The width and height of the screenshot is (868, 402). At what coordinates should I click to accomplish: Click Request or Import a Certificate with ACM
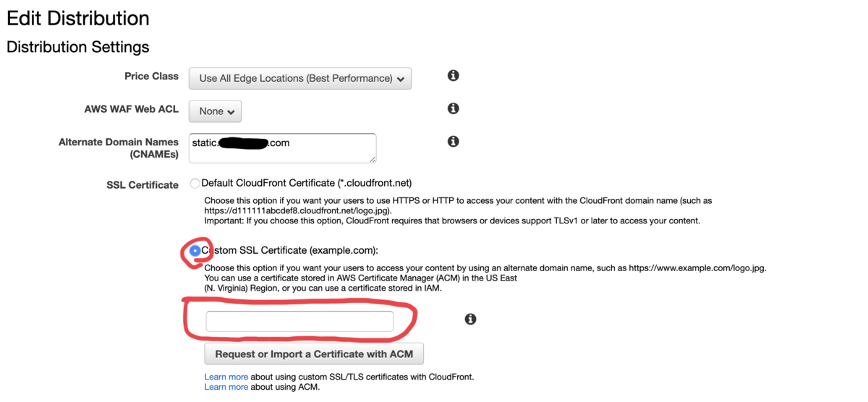pyautogui.click(x=314, y=354)
